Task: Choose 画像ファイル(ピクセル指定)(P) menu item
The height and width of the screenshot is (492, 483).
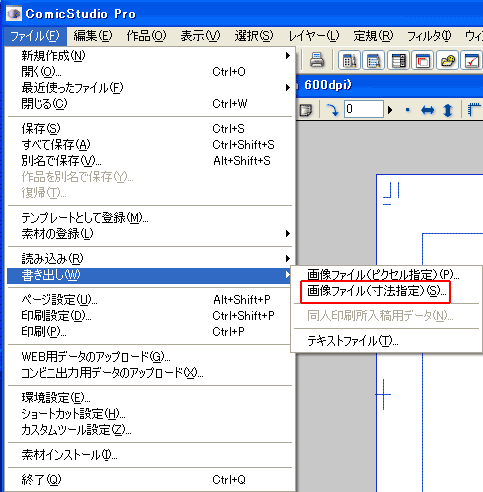Action: coord(383,275)
